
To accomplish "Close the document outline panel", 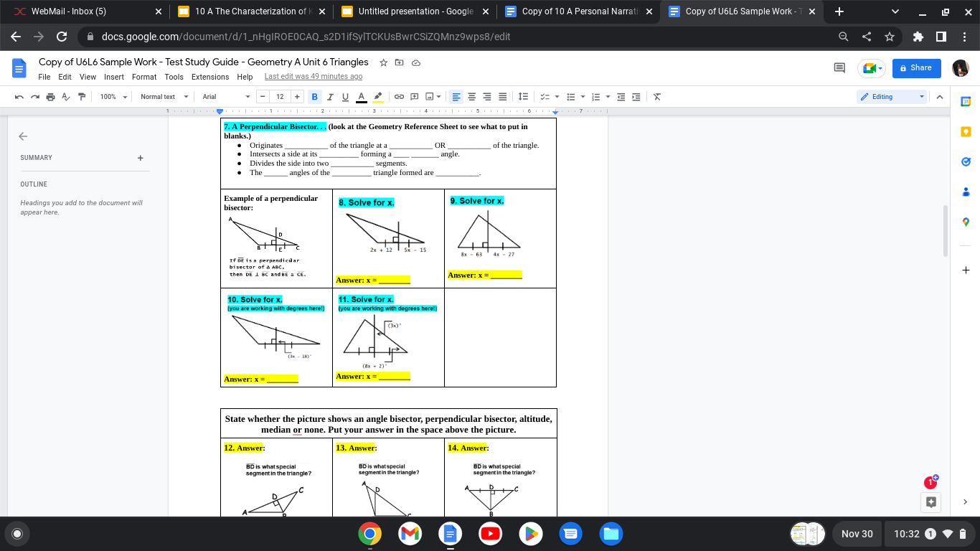I will (x=23, y=136).
